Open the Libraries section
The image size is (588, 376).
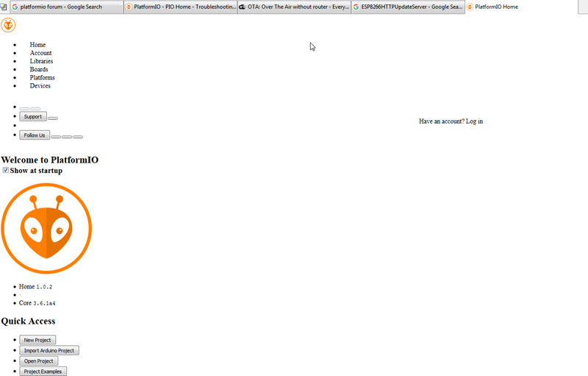pyautogui.click(x=41, y=61)
